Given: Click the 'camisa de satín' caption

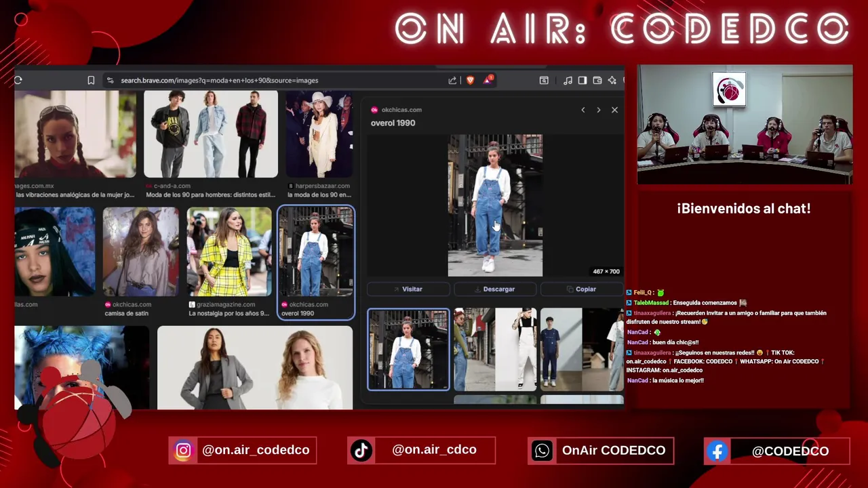Looking at the screenshot, I should [x=126, y=314].
